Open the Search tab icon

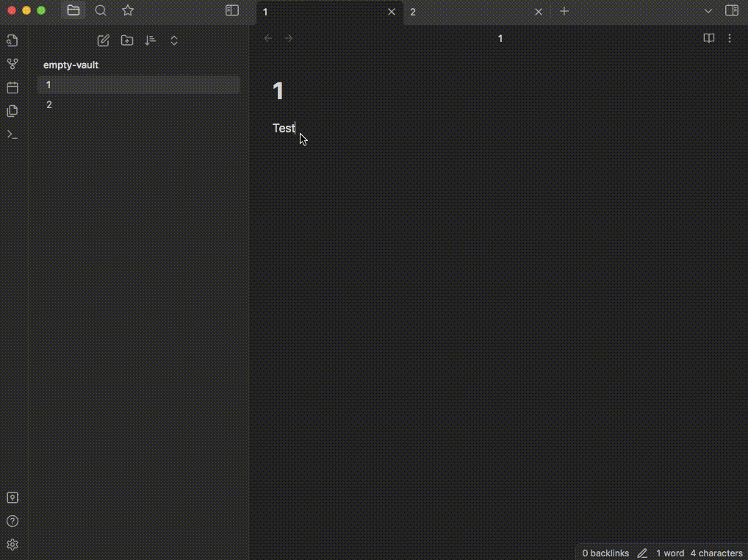coord(101,10)
